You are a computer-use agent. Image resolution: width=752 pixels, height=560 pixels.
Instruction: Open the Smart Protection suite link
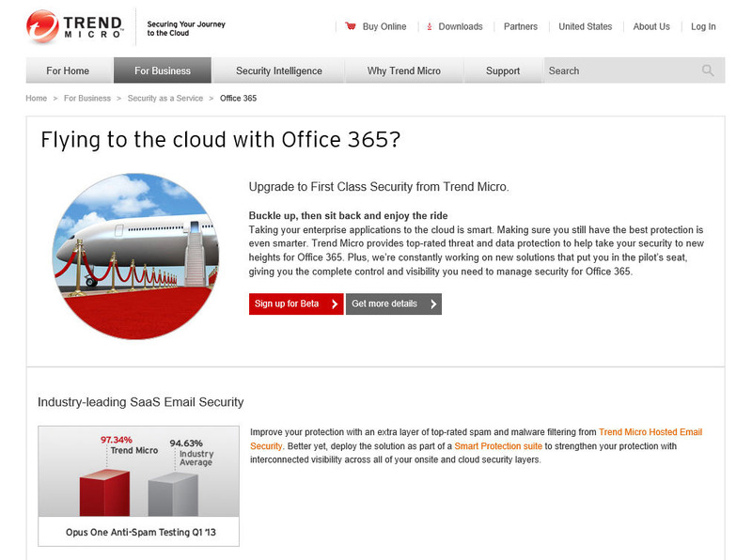pos(498,446)
